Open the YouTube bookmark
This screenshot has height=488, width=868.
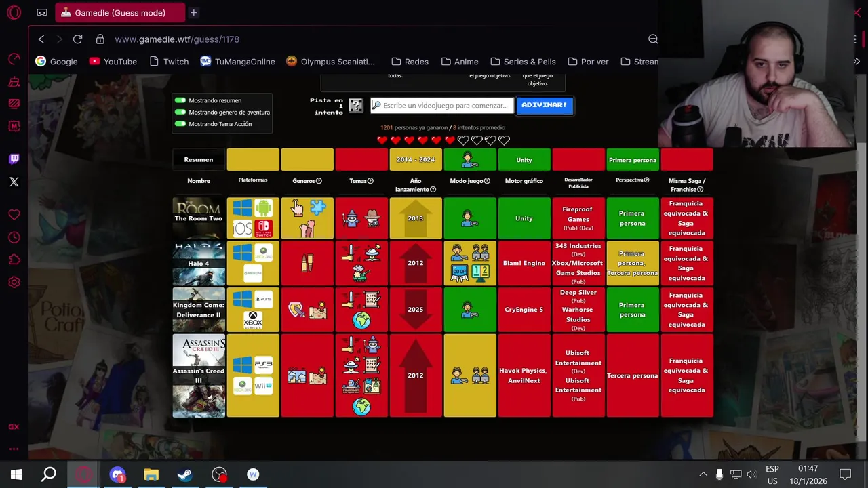[x=113, y=62]
